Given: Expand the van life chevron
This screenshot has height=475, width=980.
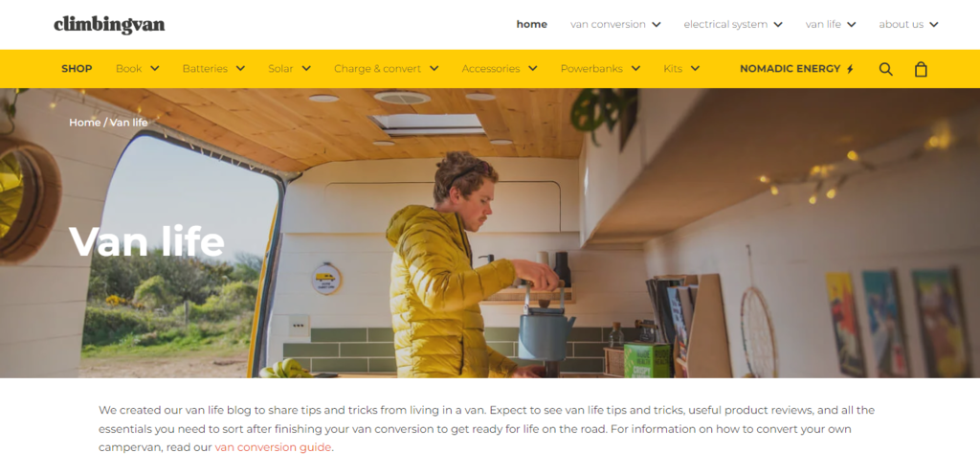Looking at the screenshot, I should 851,24.
